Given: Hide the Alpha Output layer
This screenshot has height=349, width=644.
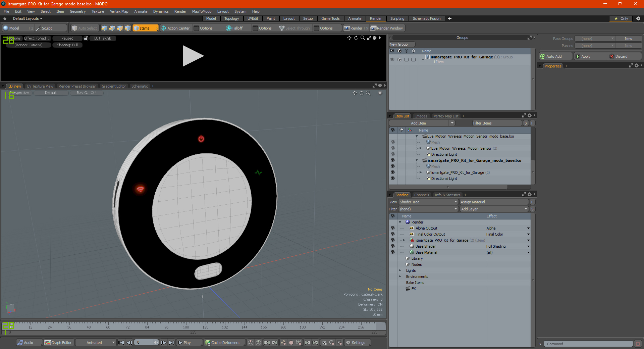Looking at the screenshot, I should tap(392, 228).
